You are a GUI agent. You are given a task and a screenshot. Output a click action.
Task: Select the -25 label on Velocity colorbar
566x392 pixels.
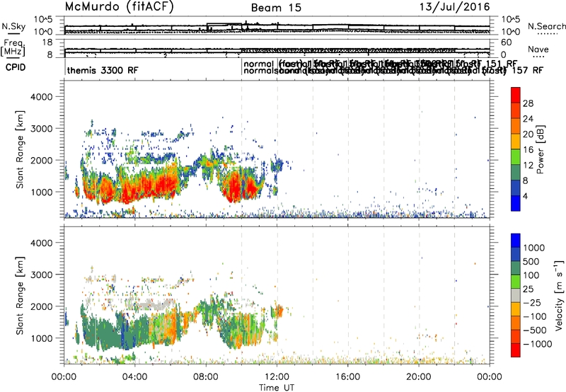point(531,303)
